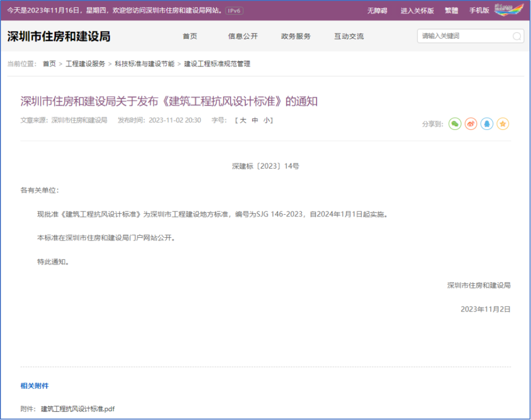Click the QZone star share icon
The image size is (531, 420).
click(502, 124)
